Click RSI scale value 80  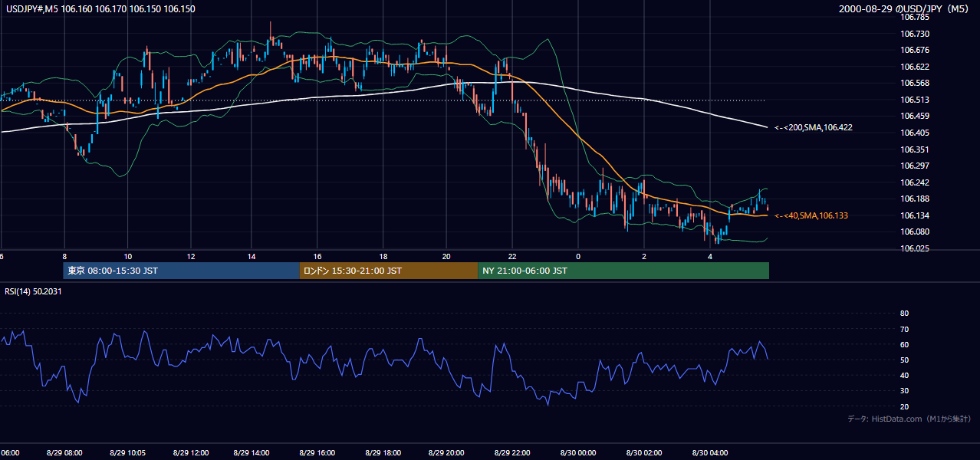pyautogui.click(x=904, y=314)
